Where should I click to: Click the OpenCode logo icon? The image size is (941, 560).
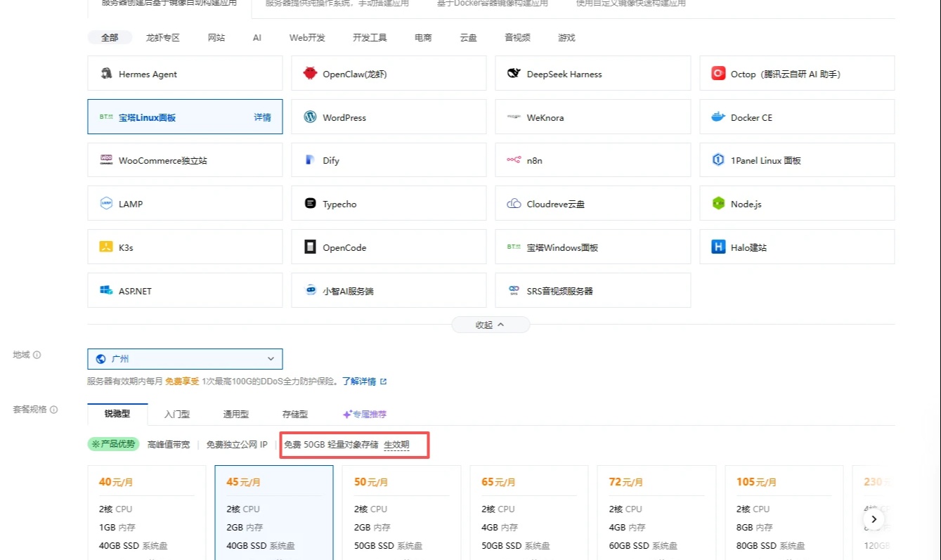[x=310, y=247]
